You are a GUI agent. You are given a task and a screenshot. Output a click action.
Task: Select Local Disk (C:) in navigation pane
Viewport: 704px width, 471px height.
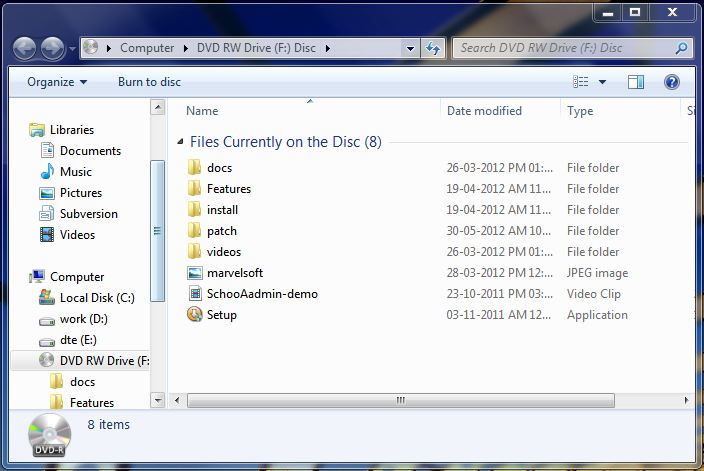[96, 298]
